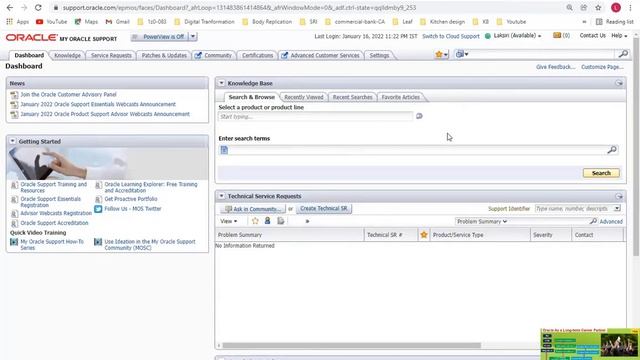Switch to the Knowledge tab
The image size is (640, 360).
[x=67, y=55]
